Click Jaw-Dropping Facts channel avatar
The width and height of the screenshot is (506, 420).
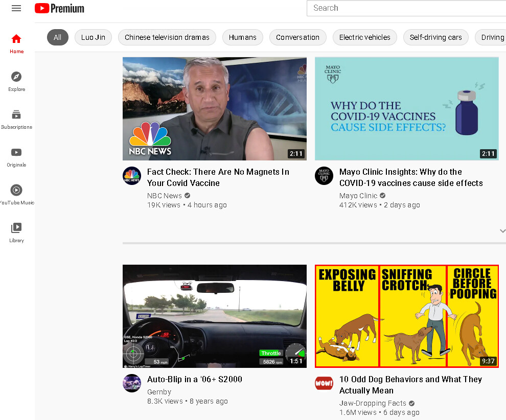click(x=324, y=383)
